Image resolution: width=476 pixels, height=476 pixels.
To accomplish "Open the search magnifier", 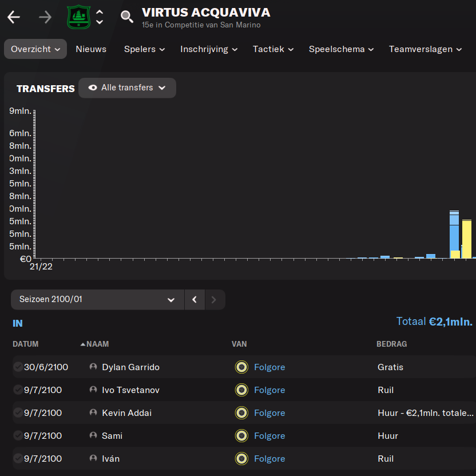I will click(x=127, y=17).
